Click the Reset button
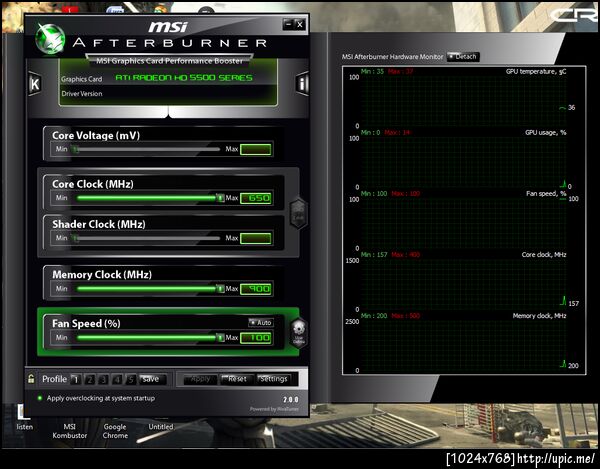 (236, 379)
